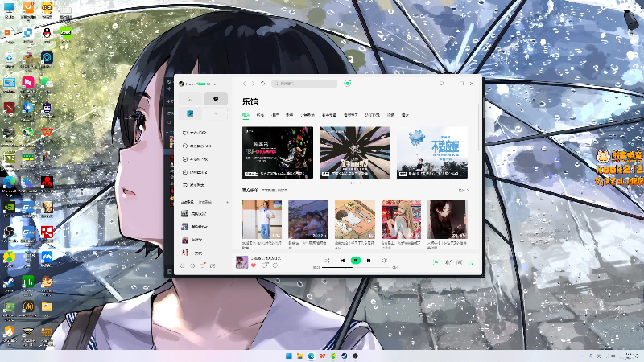Refresh the page with the circular arrow icon
The width and height of the screenshot is (644, 362).
click(263, 84)
